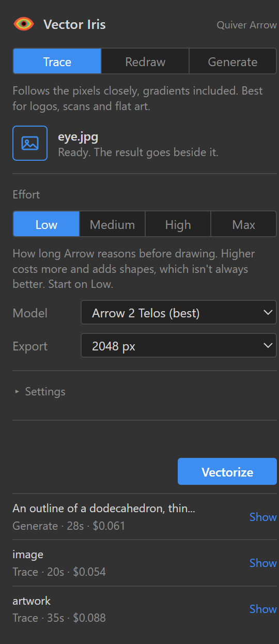Set effort to Low

[46, 224]
